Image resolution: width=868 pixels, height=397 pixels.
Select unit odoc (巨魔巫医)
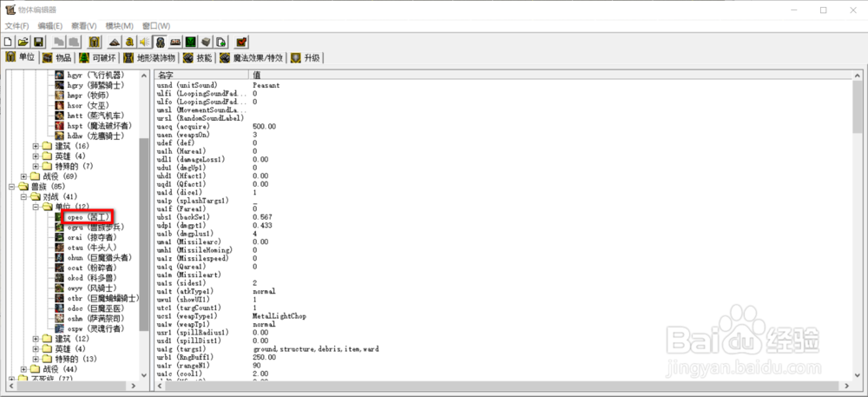pyautogui.click(x=95, y=308)
